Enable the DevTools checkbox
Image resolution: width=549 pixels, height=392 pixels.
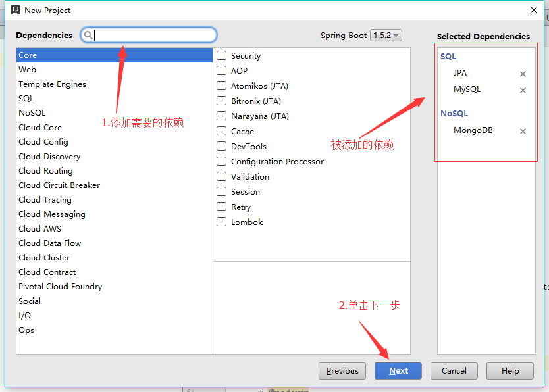tap(221, 146)
